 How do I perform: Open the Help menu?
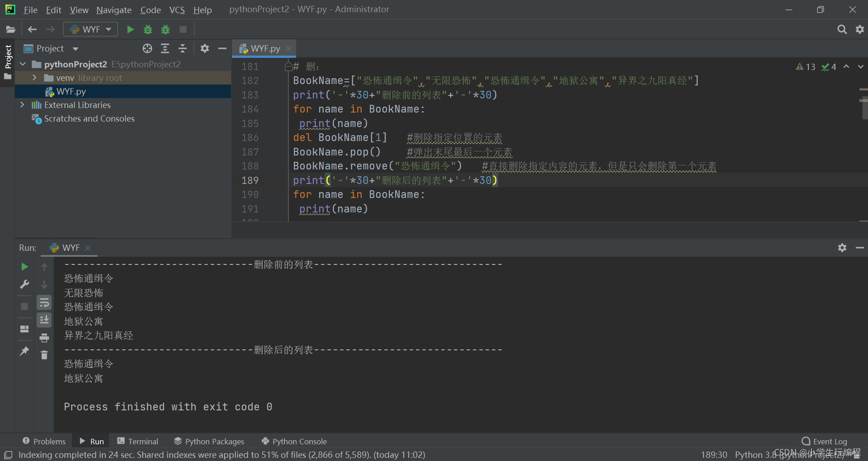click(x=203, y=10)
